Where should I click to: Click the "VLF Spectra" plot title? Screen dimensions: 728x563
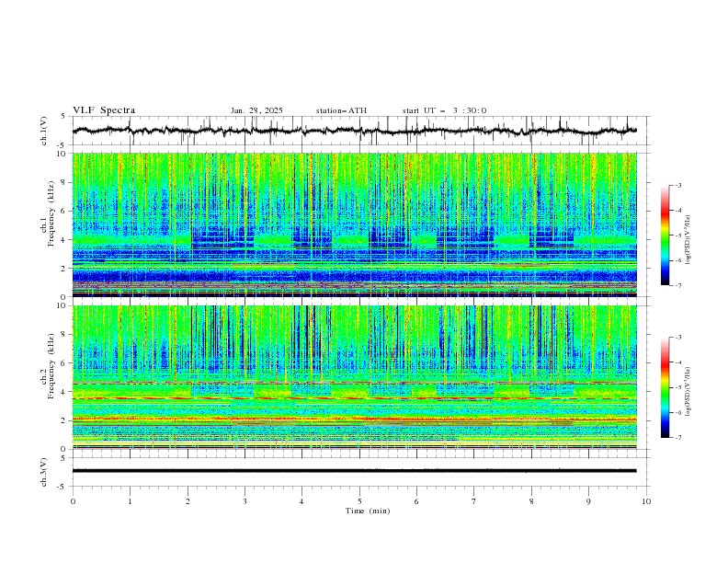(x=104, y=110)
